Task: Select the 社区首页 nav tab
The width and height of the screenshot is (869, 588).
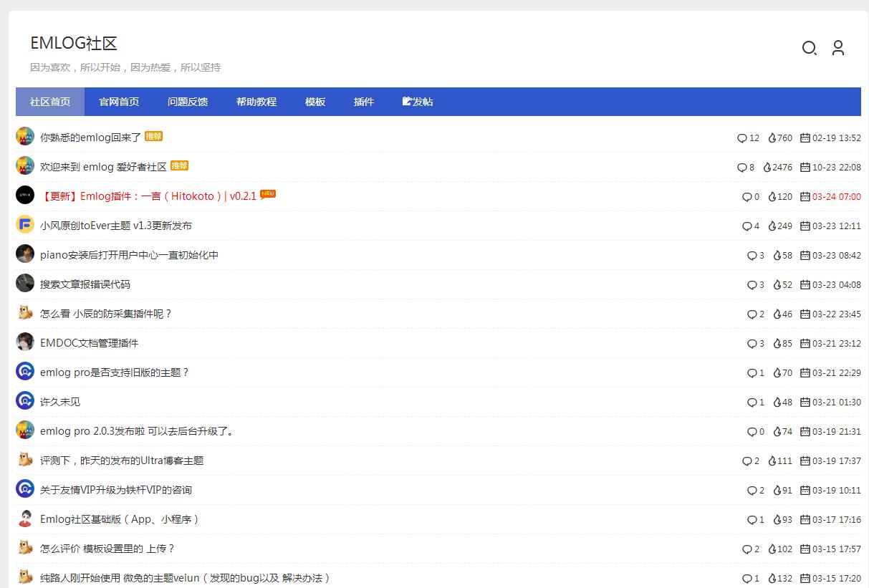Action: (x=50, y=102)
